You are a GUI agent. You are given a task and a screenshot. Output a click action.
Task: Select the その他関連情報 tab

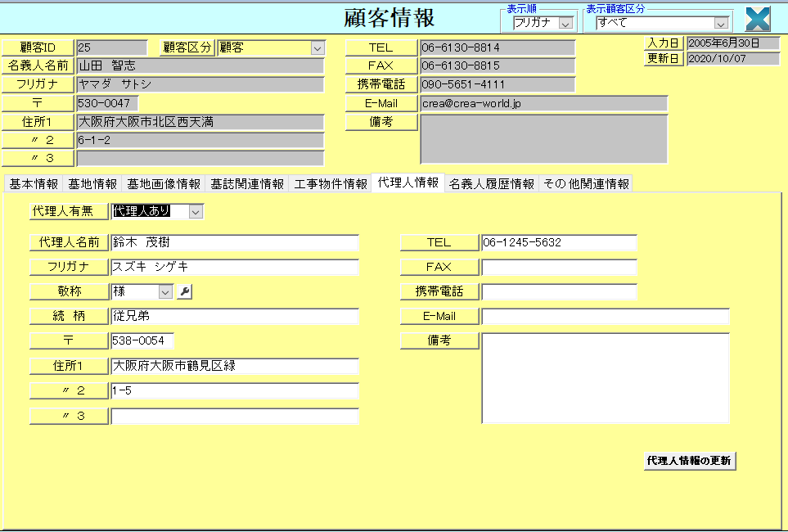(x=586, y=184)
